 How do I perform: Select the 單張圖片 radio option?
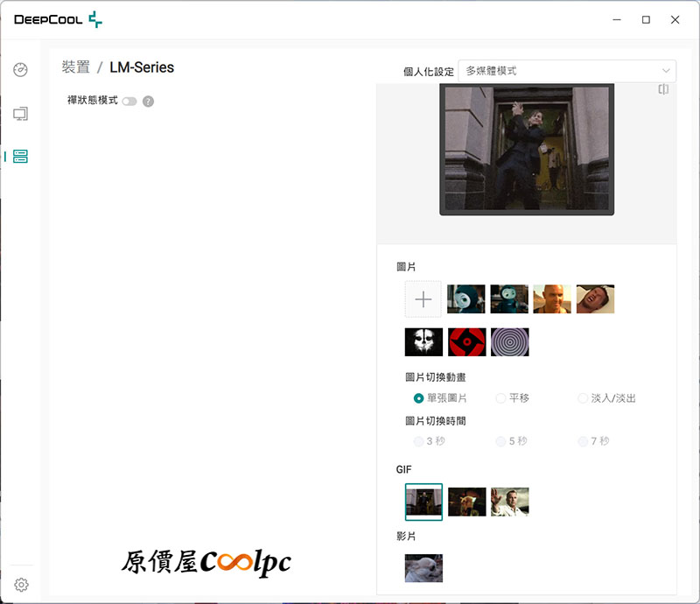pyautogui.click(x=419, y=398)
